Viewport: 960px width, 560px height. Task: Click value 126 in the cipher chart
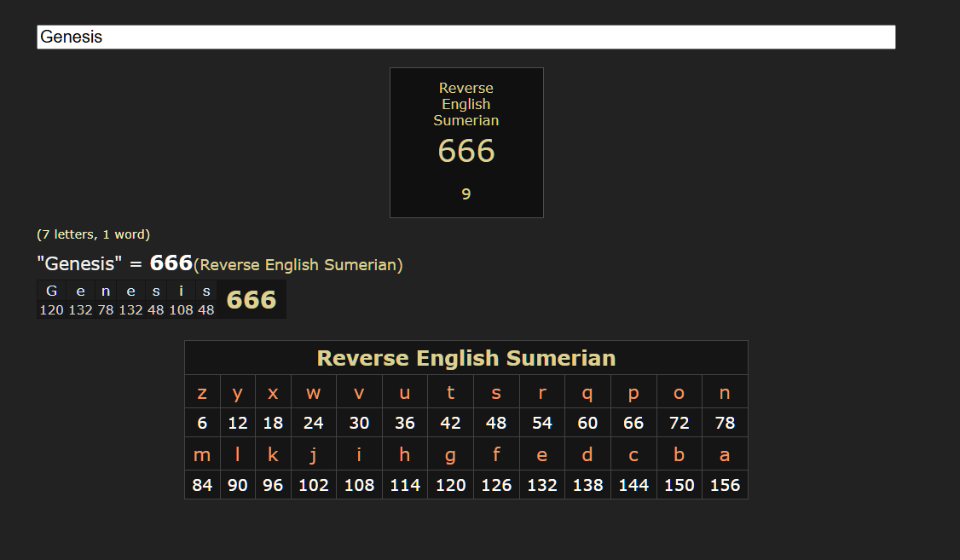point(496,485)
